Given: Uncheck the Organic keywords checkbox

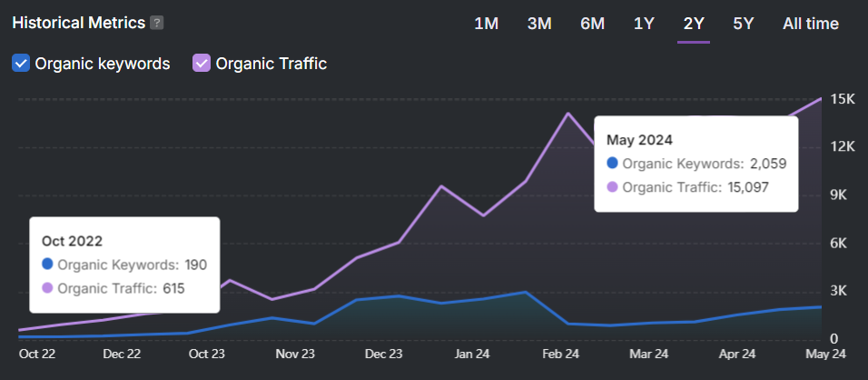Looking at the screenshot, I should click(x=21, y=64).
